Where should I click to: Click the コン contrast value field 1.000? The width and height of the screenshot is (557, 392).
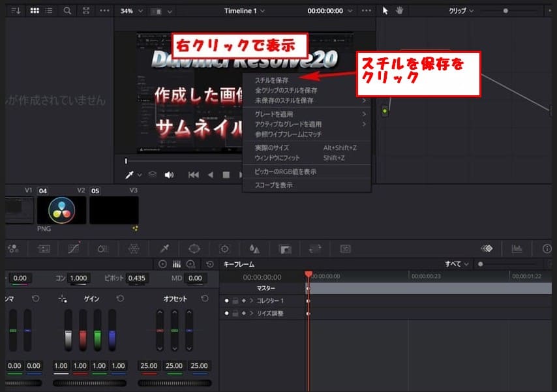[78, 278]
